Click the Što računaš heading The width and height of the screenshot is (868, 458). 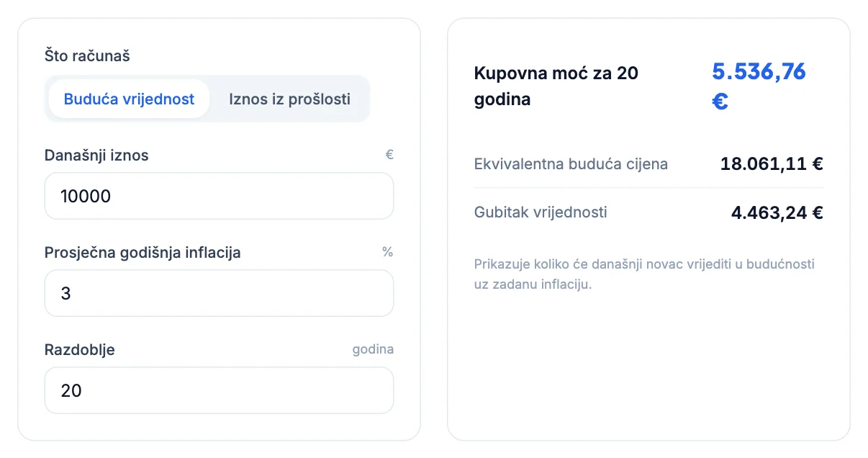[87, 55]
